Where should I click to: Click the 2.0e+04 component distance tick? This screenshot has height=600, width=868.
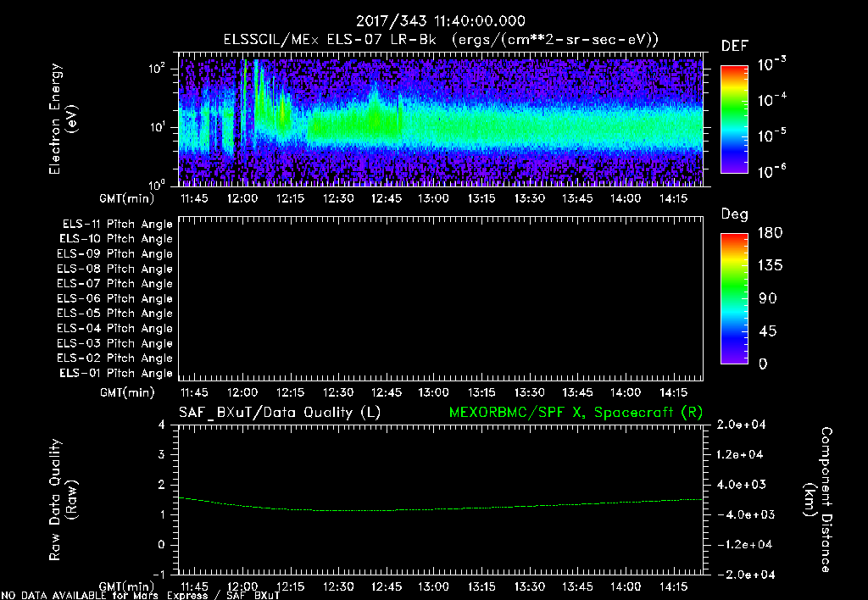[x=741, y=425]
